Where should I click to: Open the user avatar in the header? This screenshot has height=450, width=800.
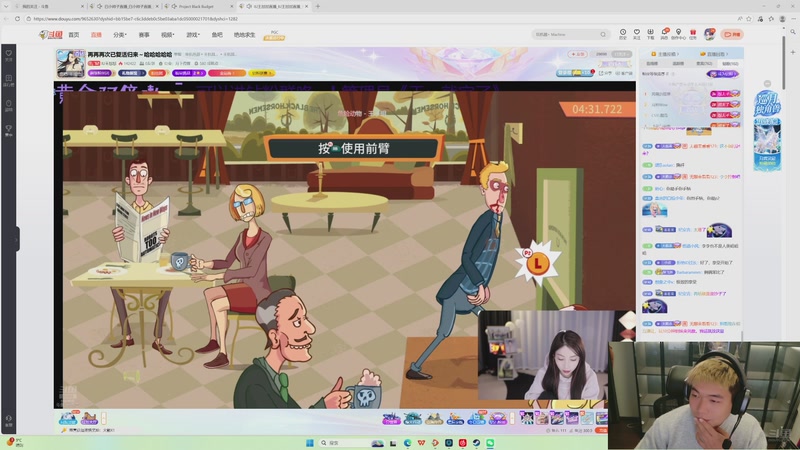(710, 34)
